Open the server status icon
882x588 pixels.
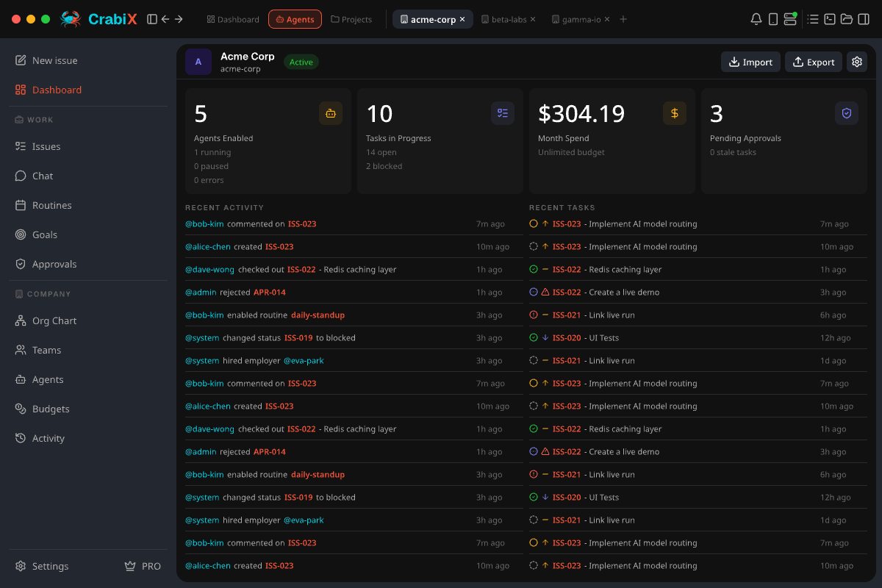(790, 19)
